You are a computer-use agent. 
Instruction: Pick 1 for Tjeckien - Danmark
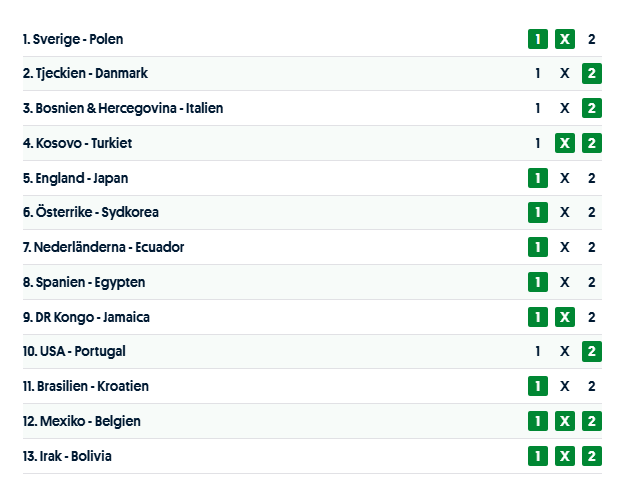[538, 73]
